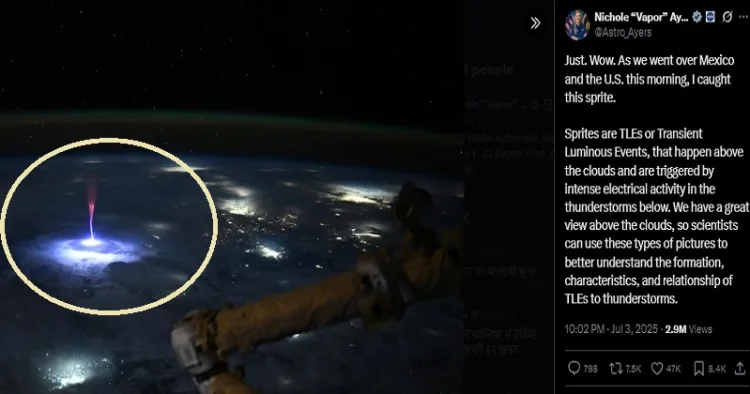This screenshot has width=750, height=394.
Task: Open the three-dot more options menu
Action: tap(743, 17)
